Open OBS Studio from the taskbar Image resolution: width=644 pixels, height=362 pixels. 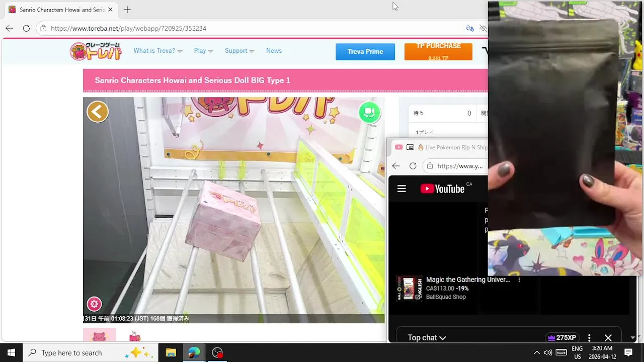pos(217,352)
